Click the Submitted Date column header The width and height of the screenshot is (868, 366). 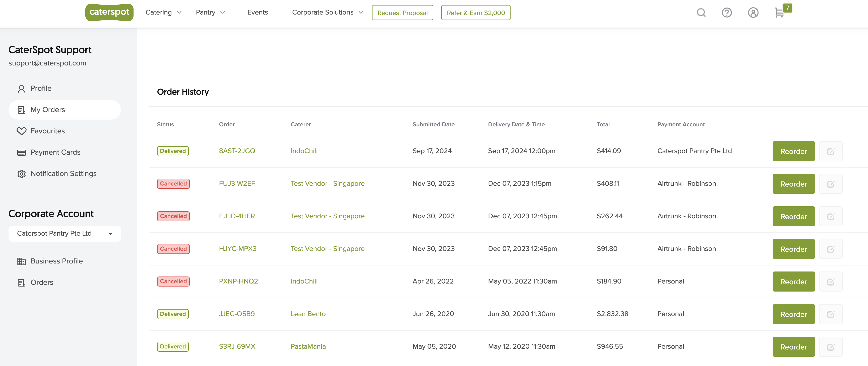tap(433, 125)
